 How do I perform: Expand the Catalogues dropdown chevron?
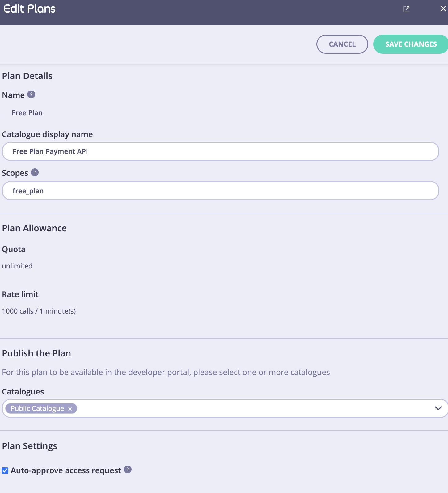point(438,408)
